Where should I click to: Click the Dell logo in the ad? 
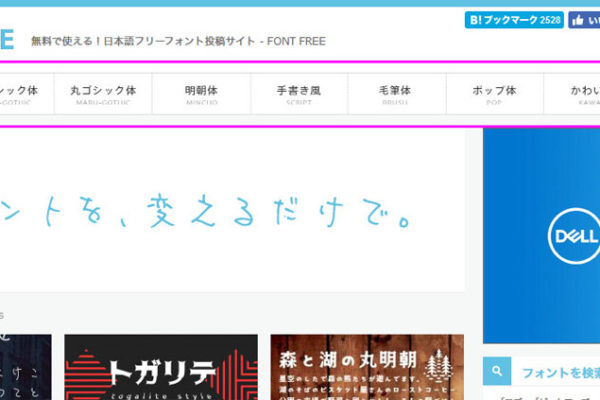click(572, 237)
